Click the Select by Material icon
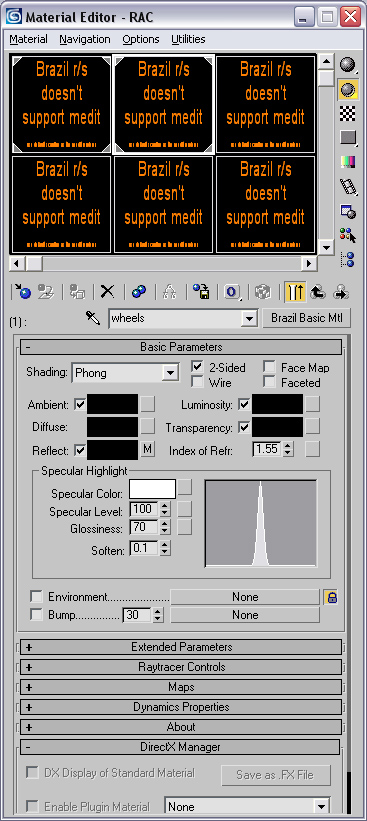Image resolution: width=367 pixels, height=821 pixels. (348, 235)
